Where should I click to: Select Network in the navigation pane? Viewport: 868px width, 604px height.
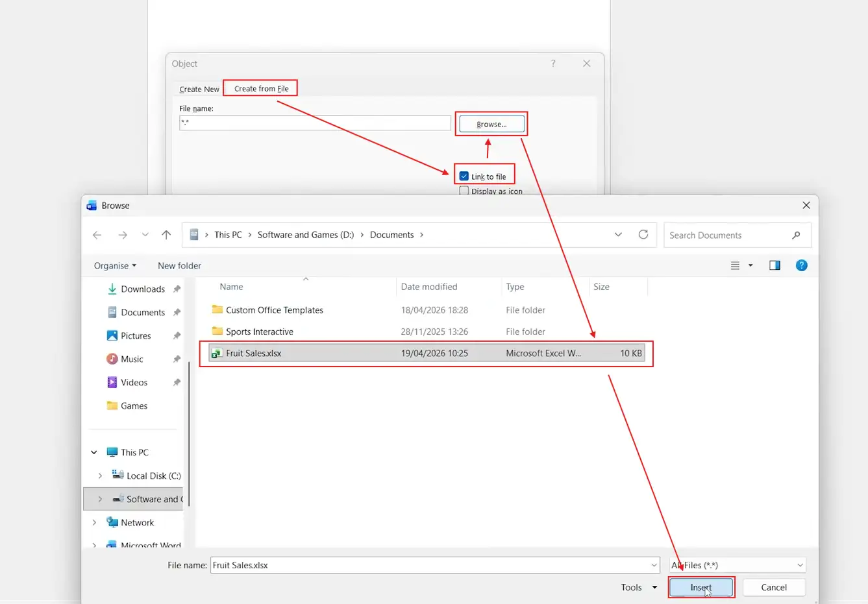pos(137,522)
